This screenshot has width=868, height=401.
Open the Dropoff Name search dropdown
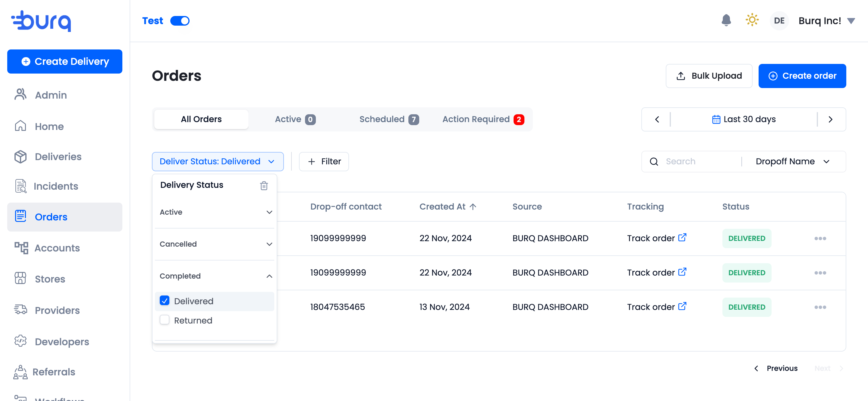(792, 161)
